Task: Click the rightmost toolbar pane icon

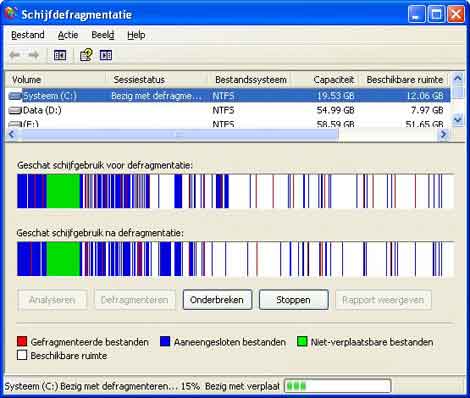Action: pos(106,55)
